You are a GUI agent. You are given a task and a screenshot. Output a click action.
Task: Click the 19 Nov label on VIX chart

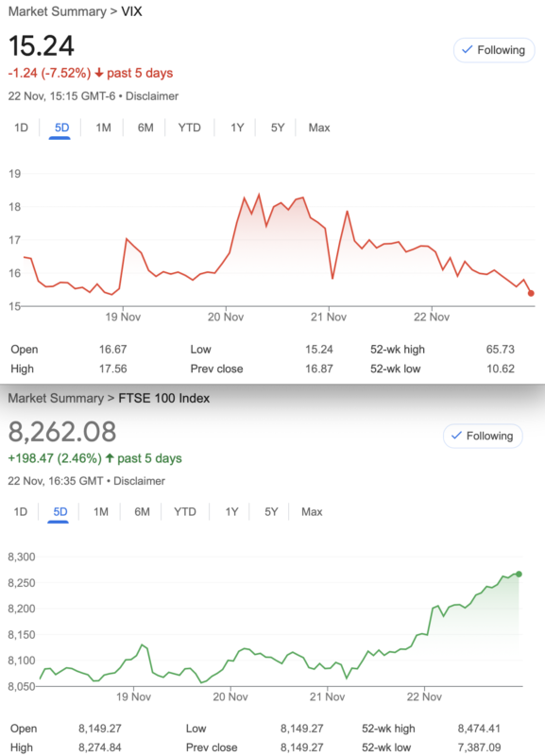123,318
